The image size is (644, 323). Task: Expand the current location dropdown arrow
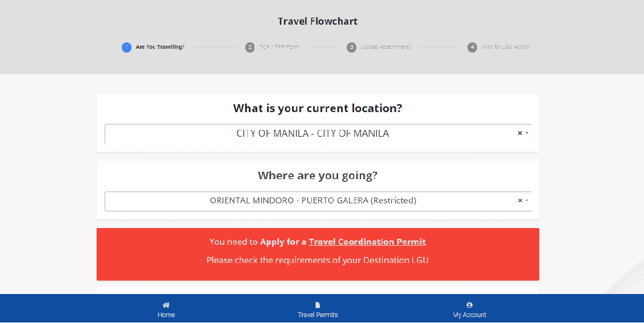pos(527,133)
